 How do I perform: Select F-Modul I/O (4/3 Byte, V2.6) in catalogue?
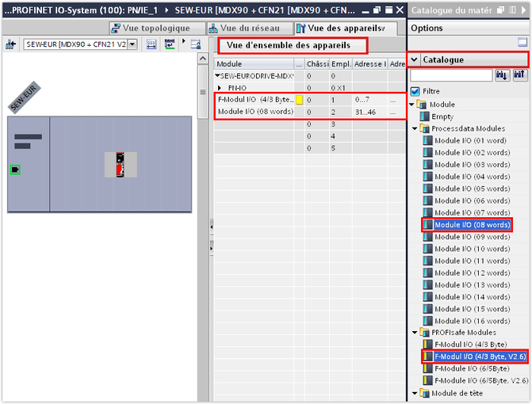(x=480, y=356)
